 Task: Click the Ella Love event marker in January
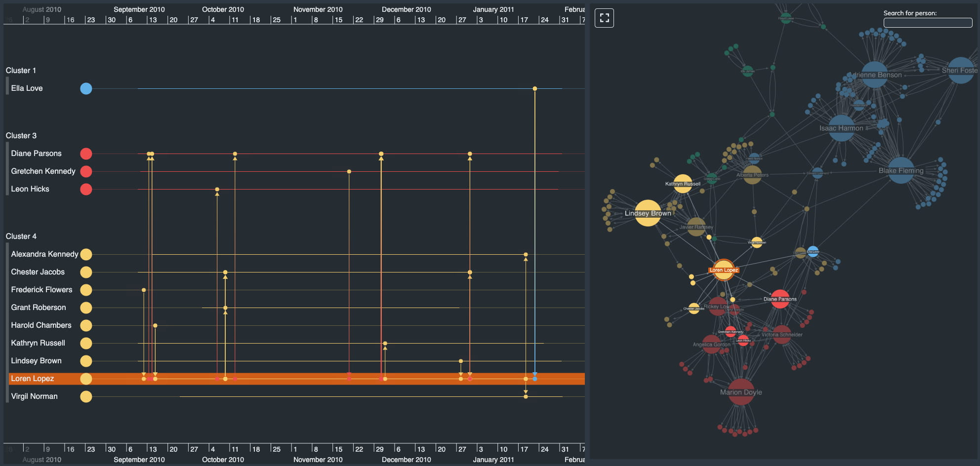pos(534,89)
